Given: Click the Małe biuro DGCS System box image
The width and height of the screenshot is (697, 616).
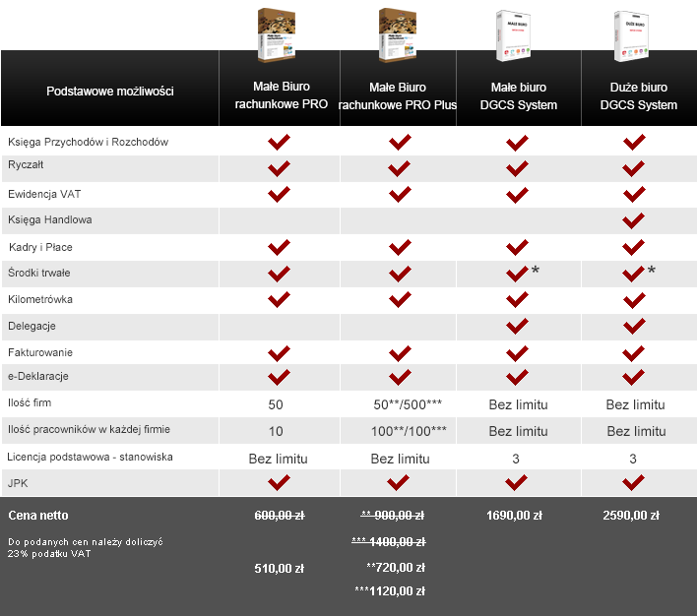Looking at the screenshot, I should (514, 35).
